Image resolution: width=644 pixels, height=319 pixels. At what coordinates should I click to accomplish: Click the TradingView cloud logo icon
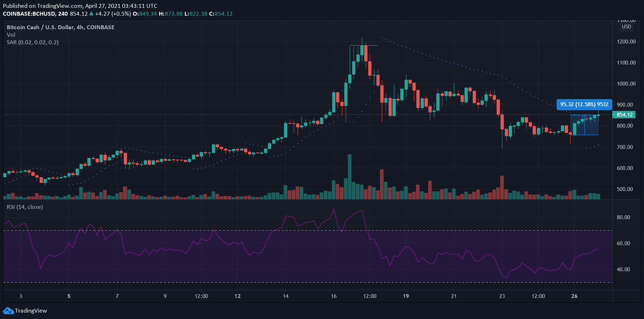pos(9,311)
